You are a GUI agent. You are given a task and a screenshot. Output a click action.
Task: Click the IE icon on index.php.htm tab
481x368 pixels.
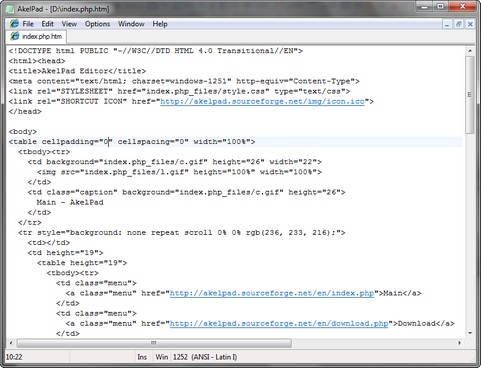15,36
